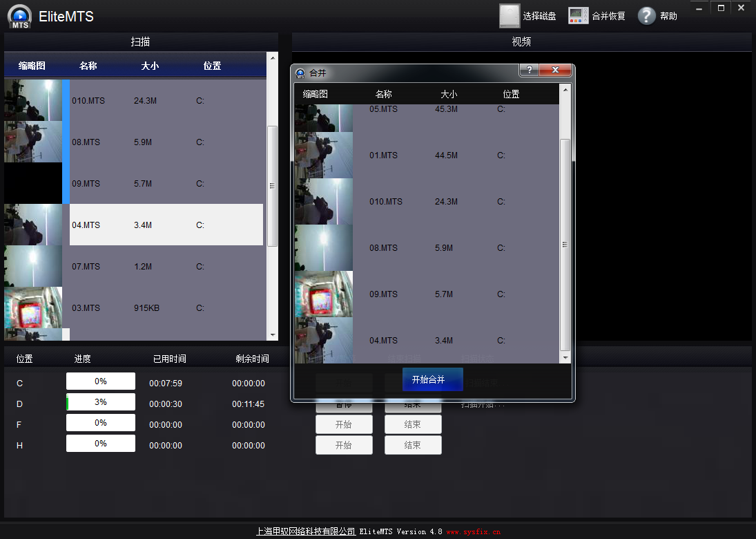Click 结束 button in row F
Viewport: 756px width, 539px height.
pos(413,425)
